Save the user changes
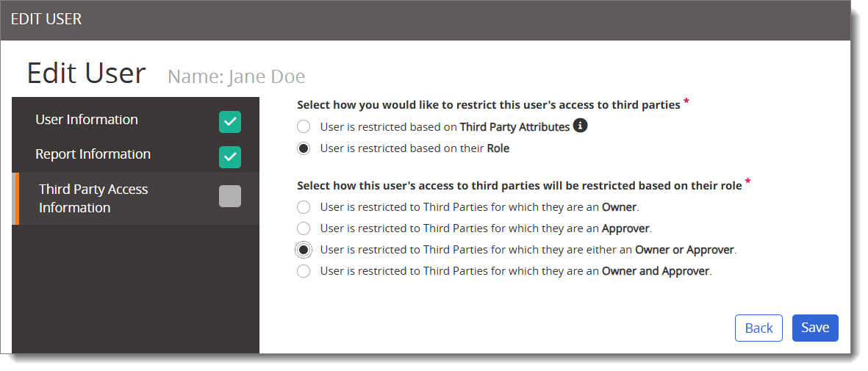The height and width of the screenshot is (371, 868). (815, 328)
